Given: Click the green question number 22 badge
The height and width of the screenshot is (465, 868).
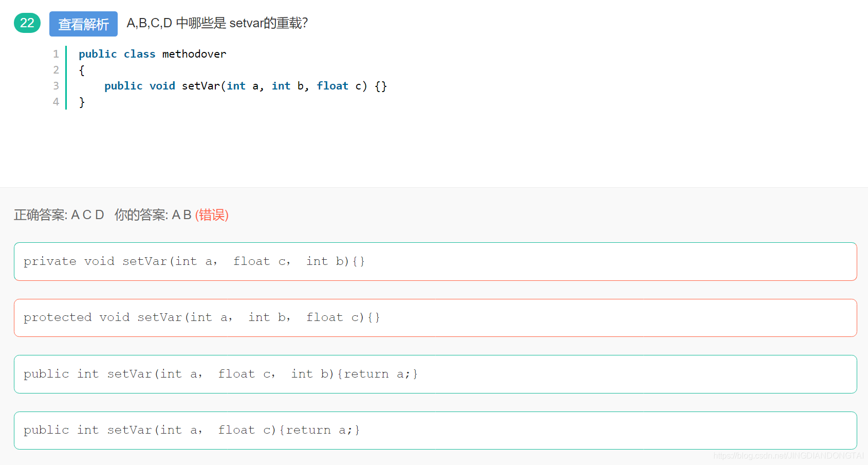Looking at the screenshot, I should point(27,23).
